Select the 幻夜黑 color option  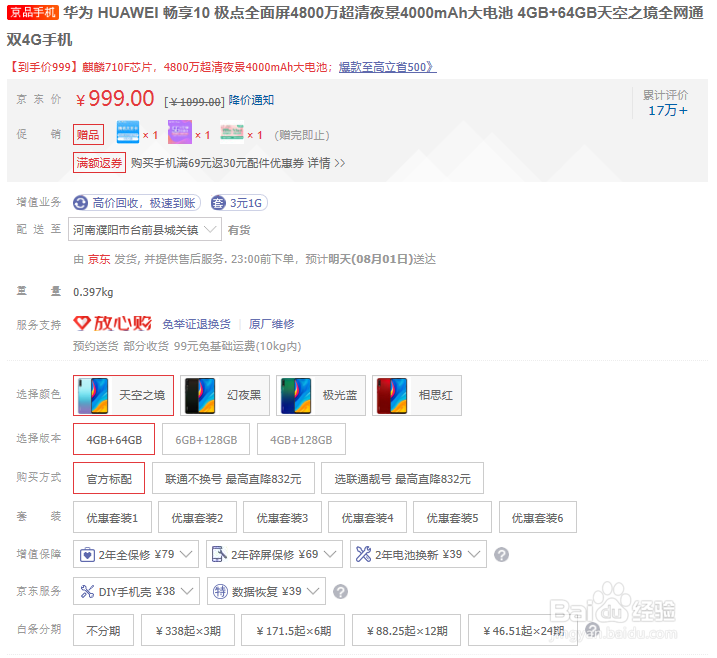pyautogui.click(x=225, y=396)
